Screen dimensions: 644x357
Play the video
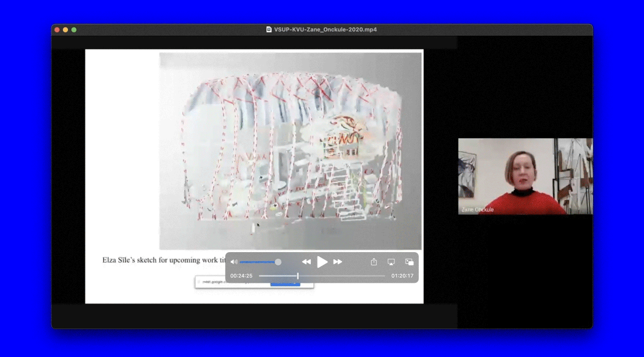322,262
